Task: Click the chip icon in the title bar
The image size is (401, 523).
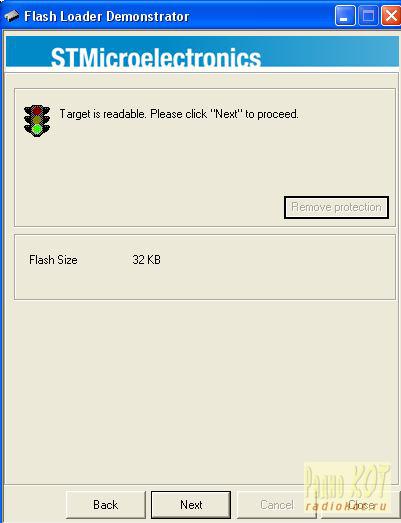Action: (x=12, y=16)
